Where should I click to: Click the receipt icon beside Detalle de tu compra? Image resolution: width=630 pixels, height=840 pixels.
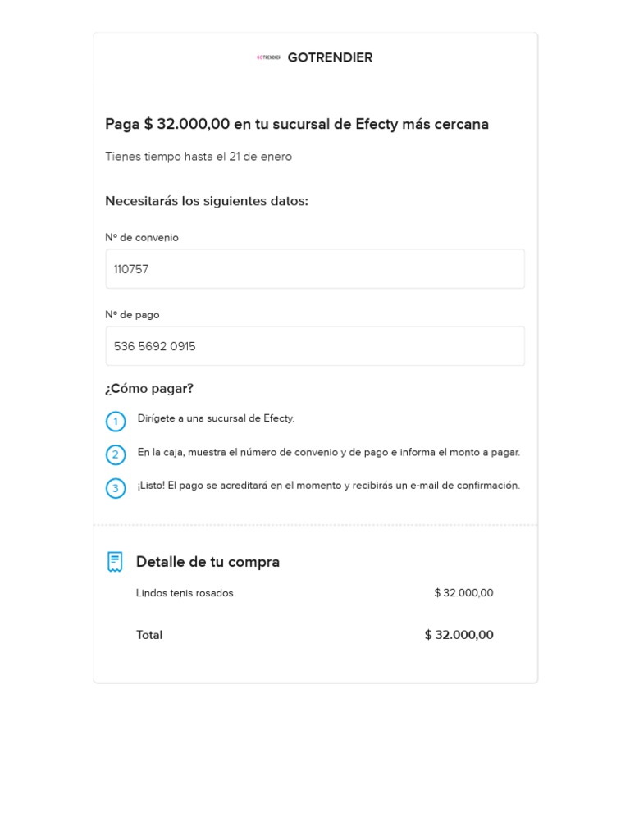115,562
